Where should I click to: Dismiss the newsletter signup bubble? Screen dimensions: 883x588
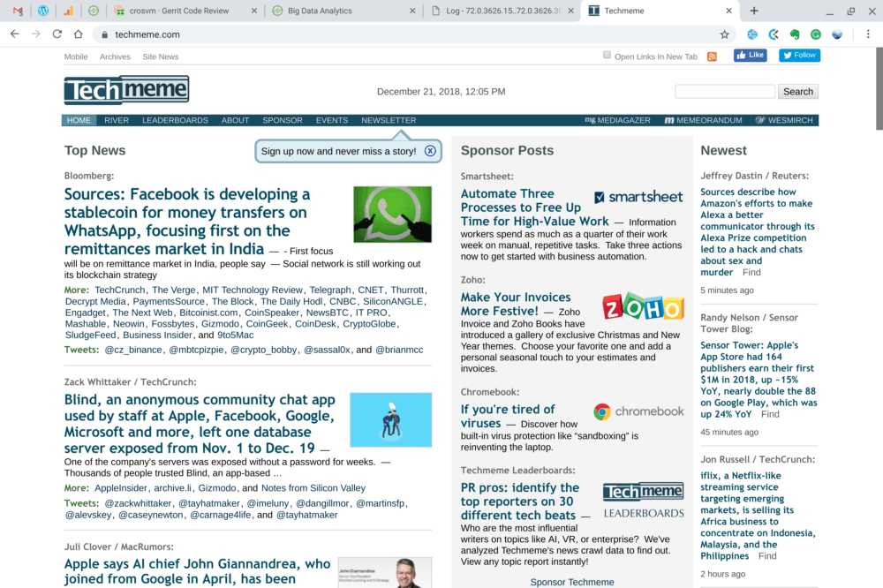[430, 151]
